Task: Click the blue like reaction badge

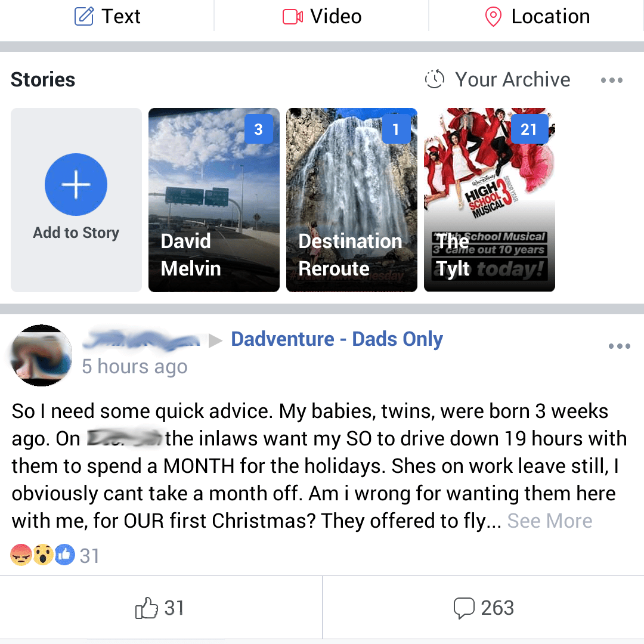Action: click(64, 556)
